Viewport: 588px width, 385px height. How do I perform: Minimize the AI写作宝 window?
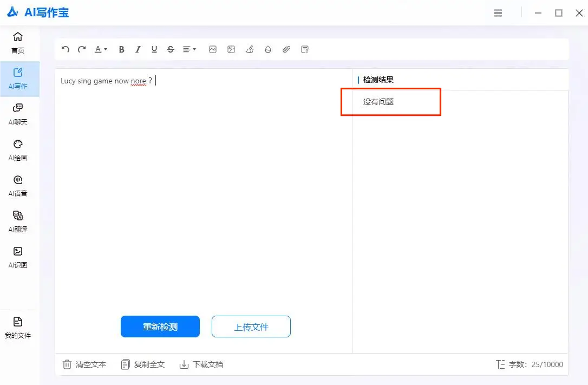point(538,13)
